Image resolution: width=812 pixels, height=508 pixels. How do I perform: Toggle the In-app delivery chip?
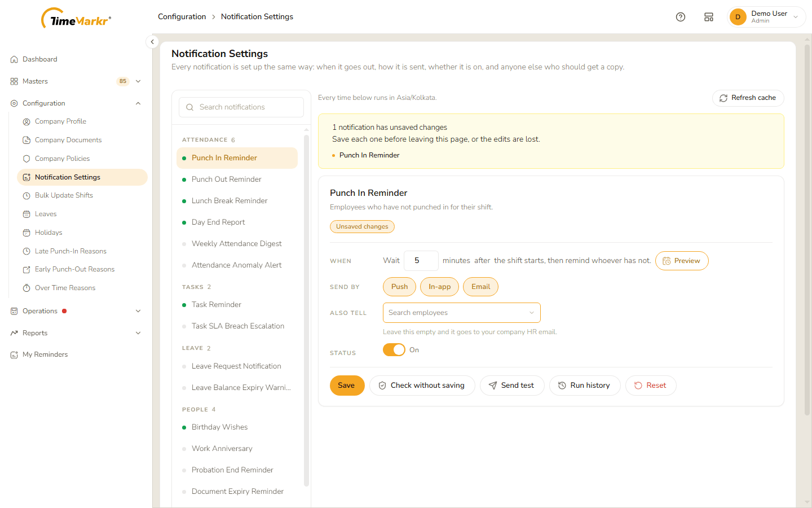[439, 287]
